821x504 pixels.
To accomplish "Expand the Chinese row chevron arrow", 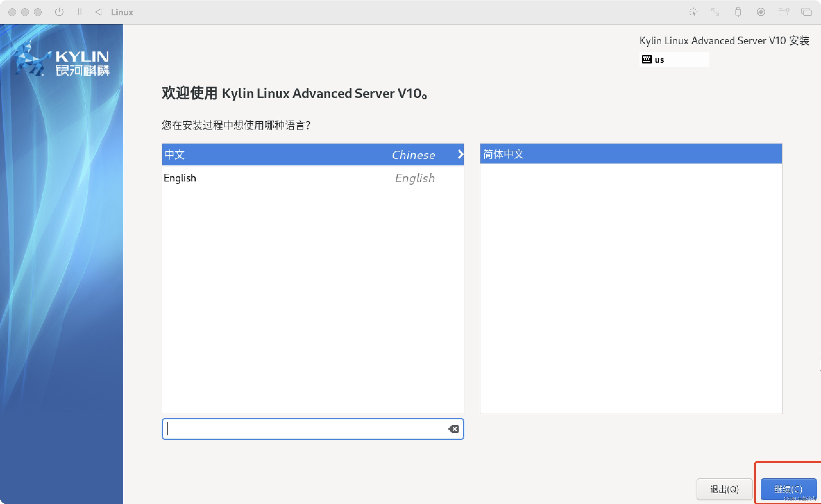I will coord(460,154).
